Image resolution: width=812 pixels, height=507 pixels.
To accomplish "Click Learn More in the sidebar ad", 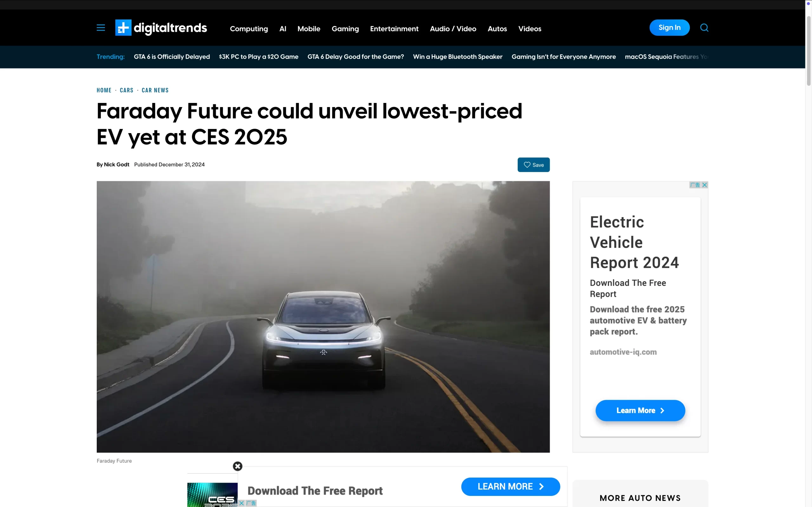I will [x=640, y=410].
